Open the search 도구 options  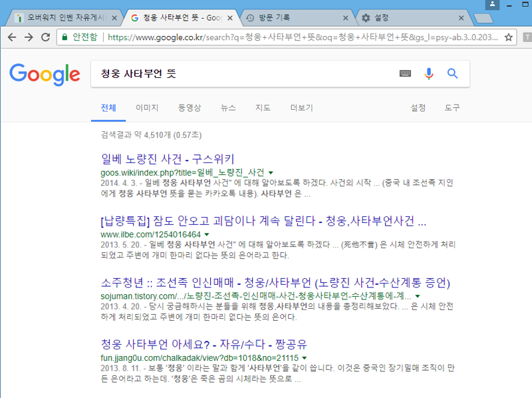pyautogui.click(x=452, y=108)
